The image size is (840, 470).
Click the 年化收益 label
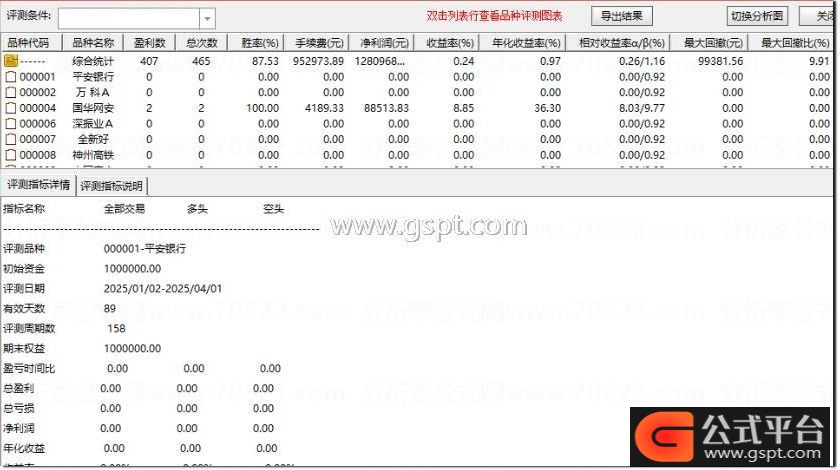pos(24,448)
